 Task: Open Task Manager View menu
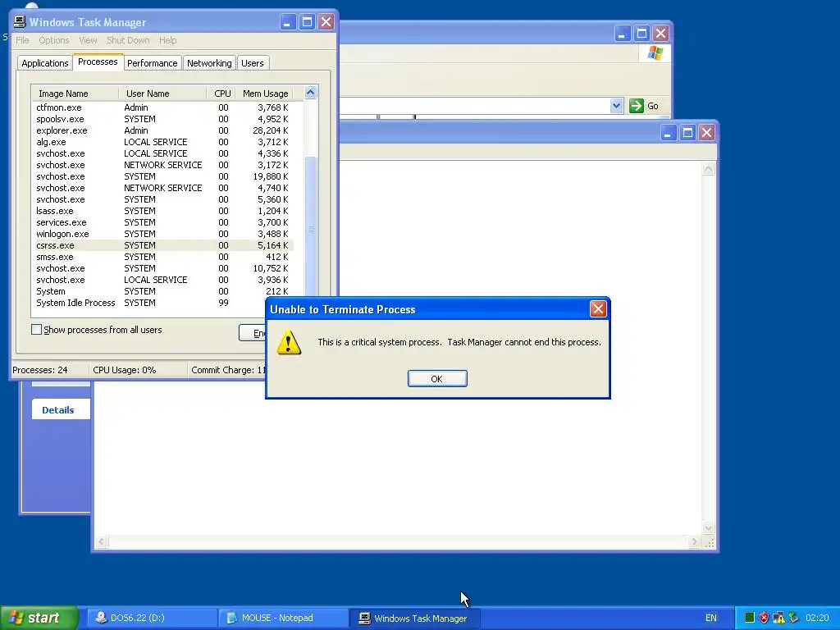(x=88, y=40)
